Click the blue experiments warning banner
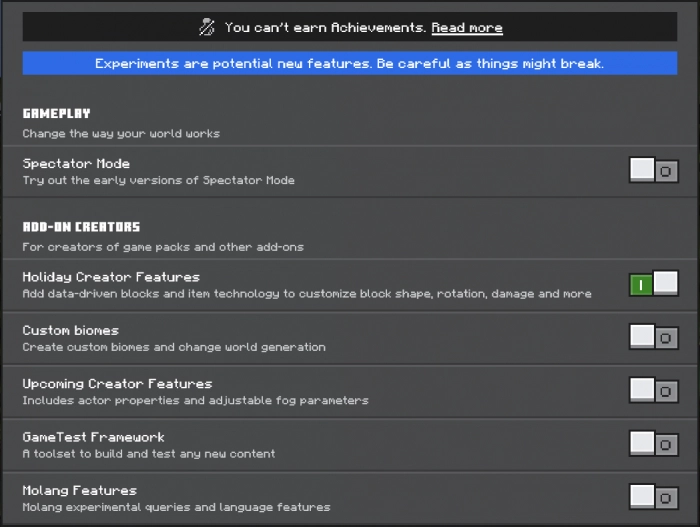This screenshot has height=527, width=700. click(x=349, y=64)
